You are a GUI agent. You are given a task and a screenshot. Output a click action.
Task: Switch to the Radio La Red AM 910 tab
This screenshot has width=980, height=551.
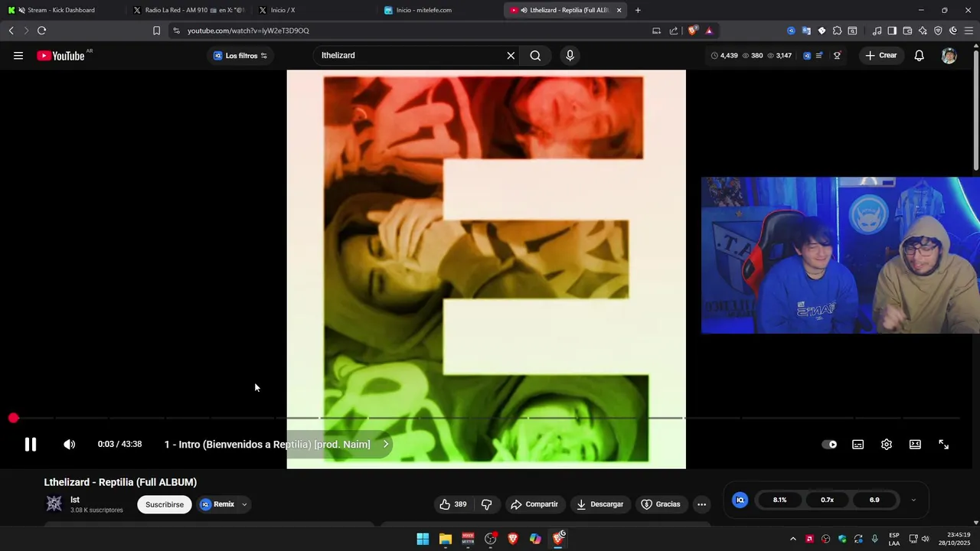188,10
